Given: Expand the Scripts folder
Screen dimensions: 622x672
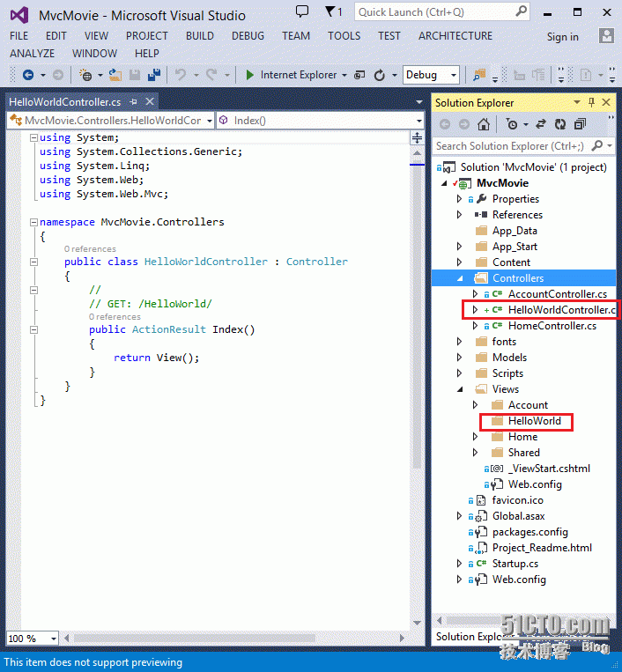Looking at the screenshot, I should [x=459, y=373].
